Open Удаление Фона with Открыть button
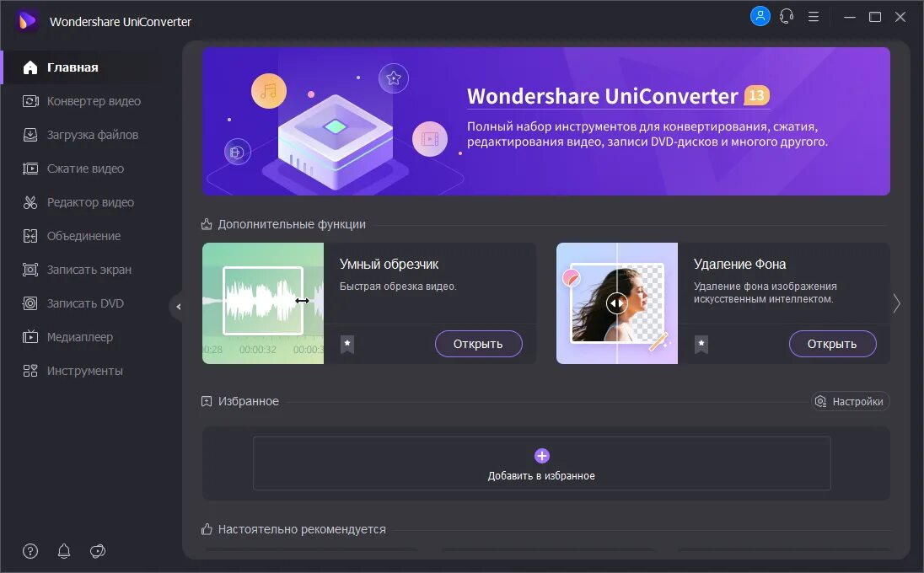924x573 pixels. (x=832, y=344)
